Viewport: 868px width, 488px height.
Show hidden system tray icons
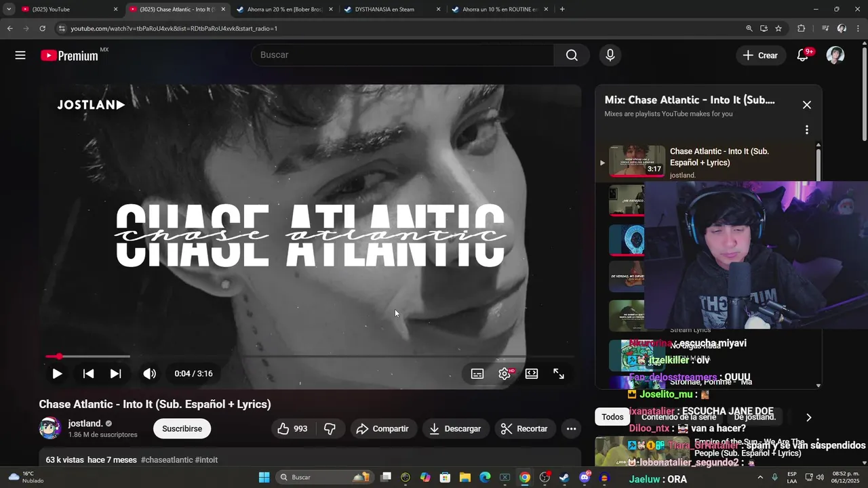pos(760,477)
